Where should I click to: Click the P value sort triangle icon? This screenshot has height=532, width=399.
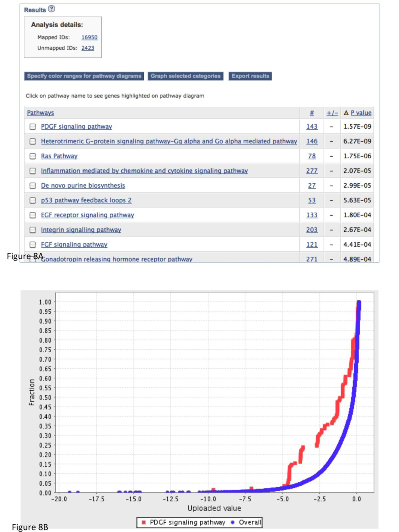346,112
